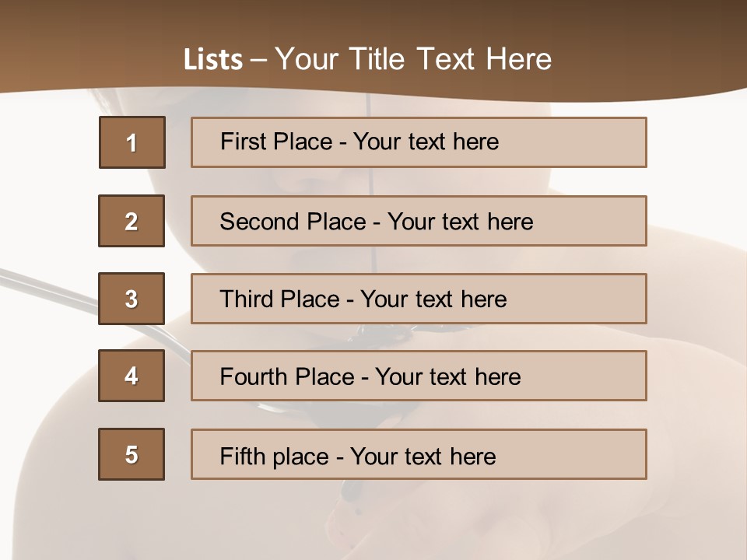747x560 pixels.
Task: Select the "Fifth place" text bar
Action: [x=419, y=454]
